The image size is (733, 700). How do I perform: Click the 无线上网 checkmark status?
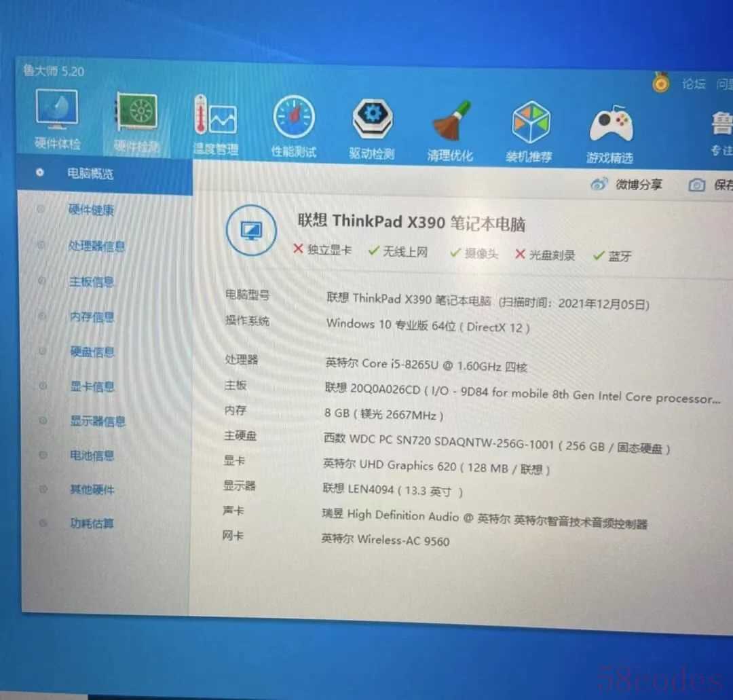pyautogui.click(x=398, y=252)
